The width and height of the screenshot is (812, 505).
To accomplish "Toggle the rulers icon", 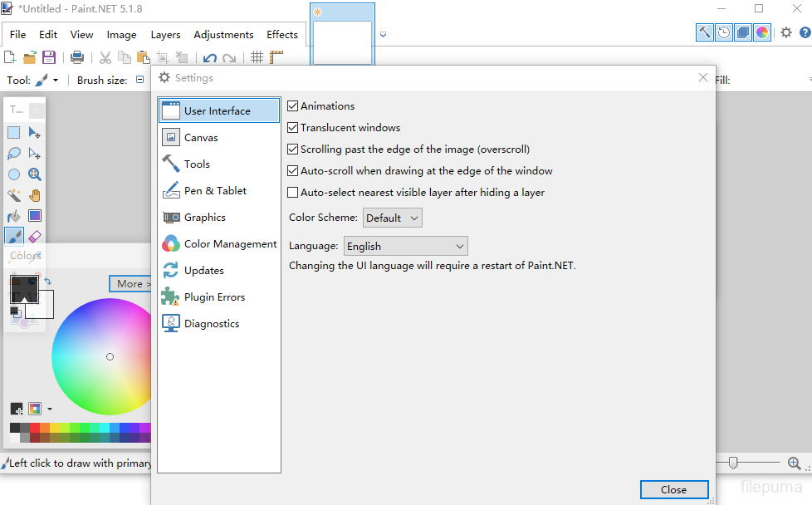I will coord(276,57).
